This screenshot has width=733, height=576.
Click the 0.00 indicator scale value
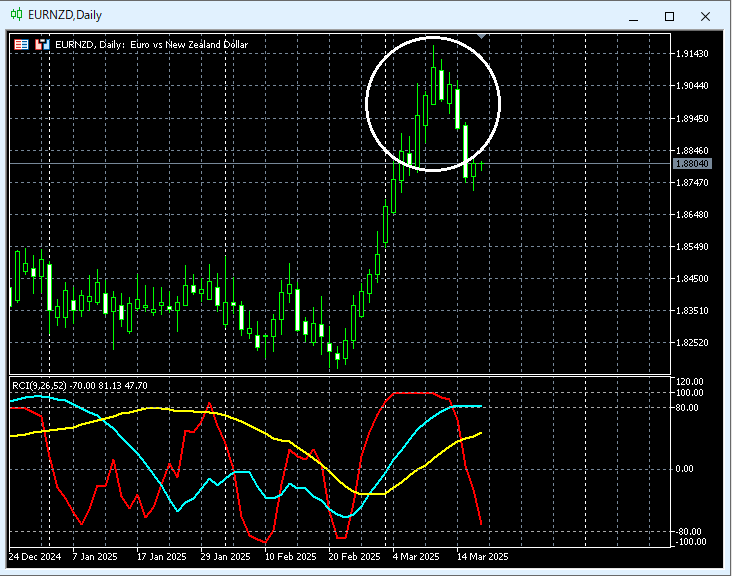pos(685,469)
